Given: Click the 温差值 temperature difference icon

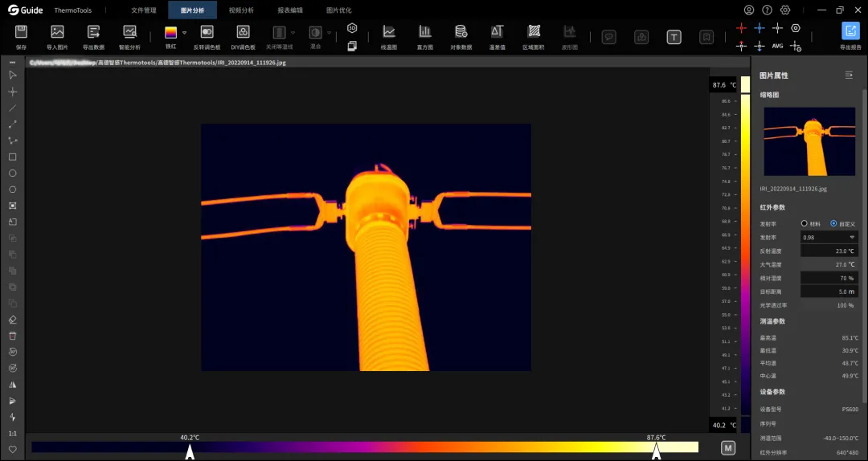Looking at the screenshot, I should click(x=497, y=32).
